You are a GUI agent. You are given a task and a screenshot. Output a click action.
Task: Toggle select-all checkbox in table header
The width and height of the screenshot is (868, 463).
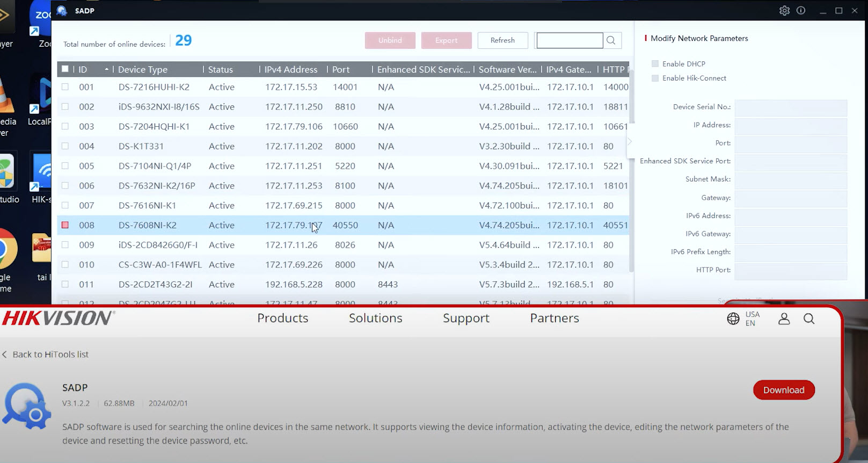click(65, 69)
